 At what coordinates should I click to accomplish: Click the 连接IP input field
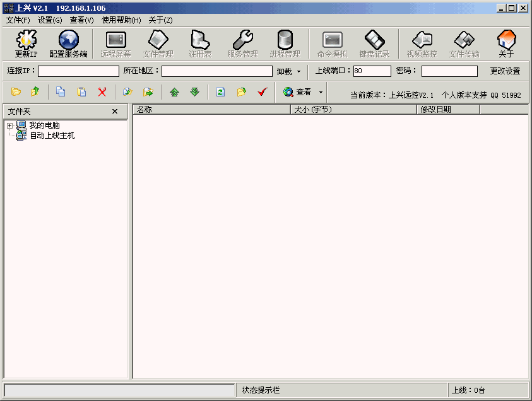tap(78, 71)
